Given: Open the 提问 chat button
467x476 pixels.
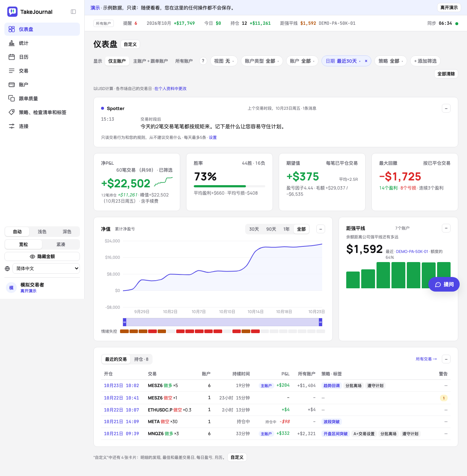Looking at the screenshot, I should click(x=444, y=284).
